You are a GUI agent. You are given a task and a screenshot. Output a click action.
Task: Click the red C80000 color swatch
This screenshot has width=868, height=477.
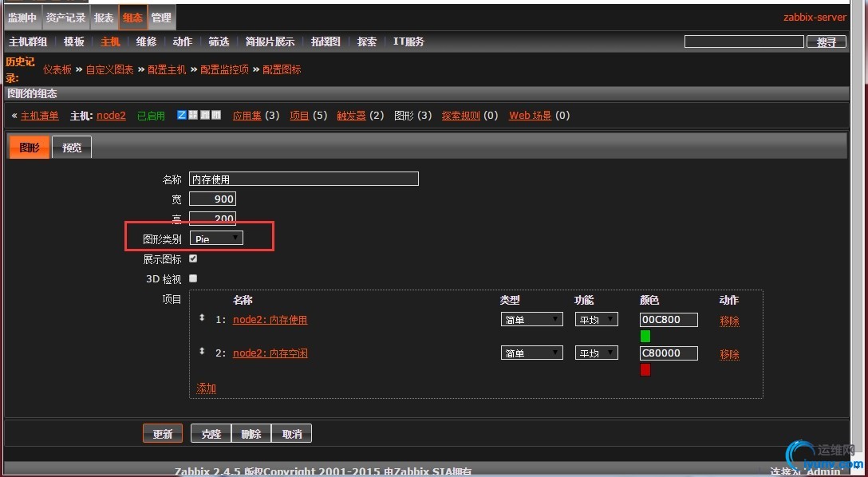pyautogui.click(x=645, y=369)
